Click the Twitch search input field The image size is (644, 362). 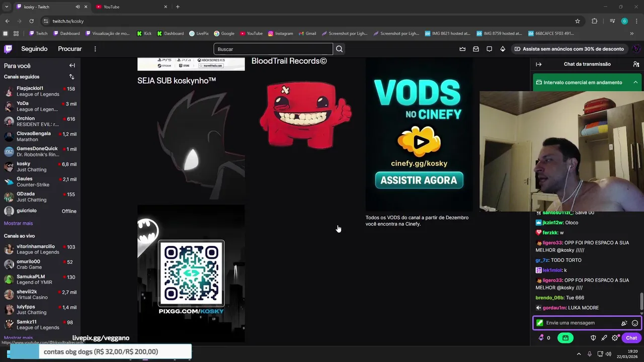point(273,49)
